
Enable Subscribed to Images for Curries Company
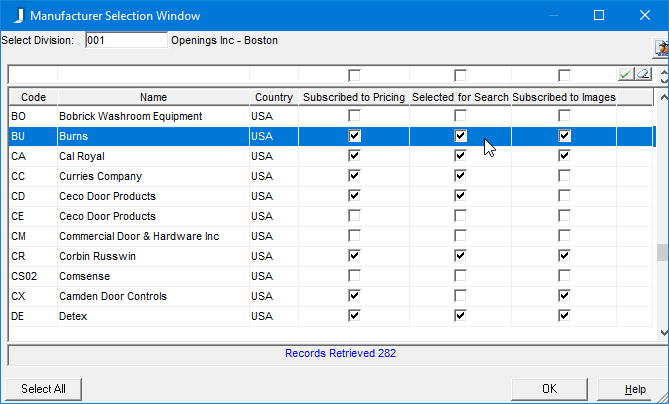tap(564, 176)
